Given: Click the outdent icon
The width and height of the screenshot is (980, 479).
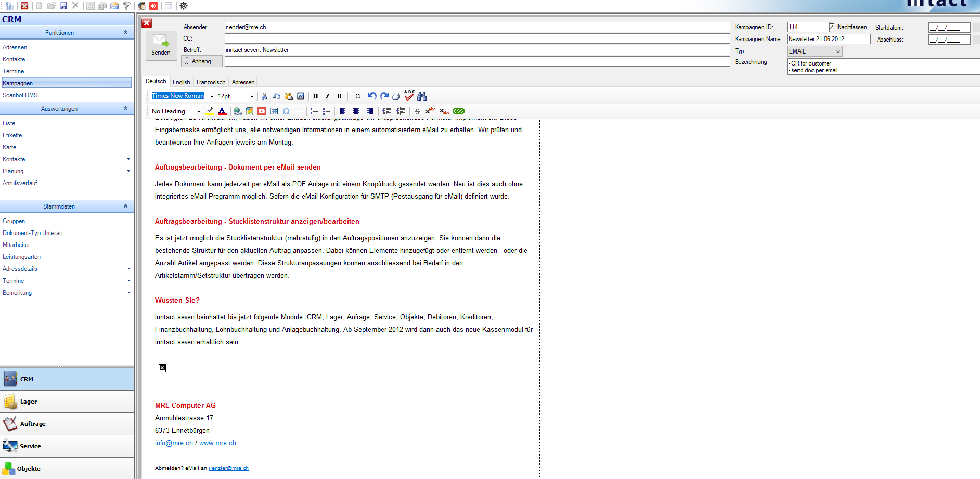Looking at the screenshot, I should pos(386,111).
